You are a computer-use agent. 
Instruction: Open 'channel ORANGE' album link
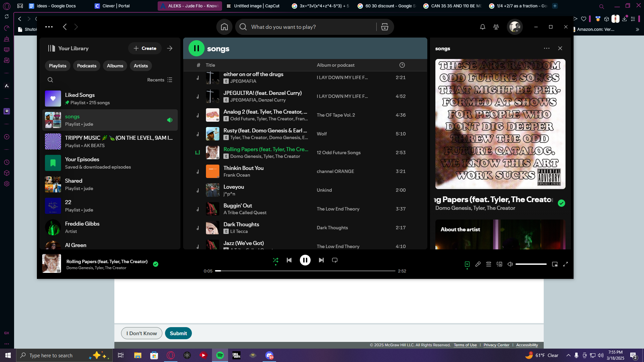(x=335, y=171)
